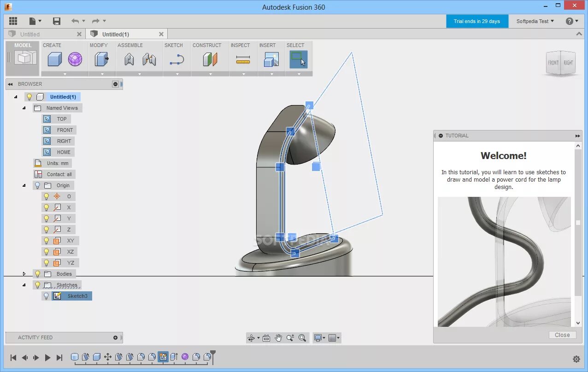This screenshot has height=372, width=588.
Task: Collapse the Untitled(1) root node
Action: [x=16, y=97]
